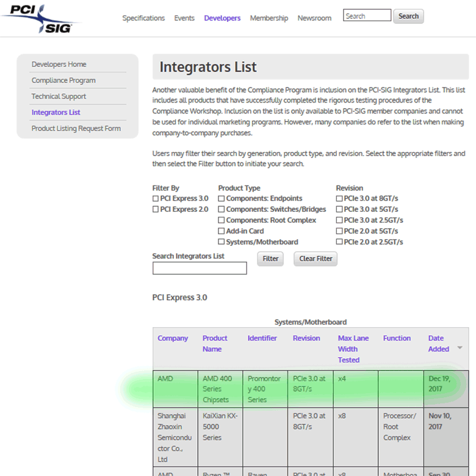Click the PCI-SIG logo
This screenshot has width=476, height=476.
41,19
